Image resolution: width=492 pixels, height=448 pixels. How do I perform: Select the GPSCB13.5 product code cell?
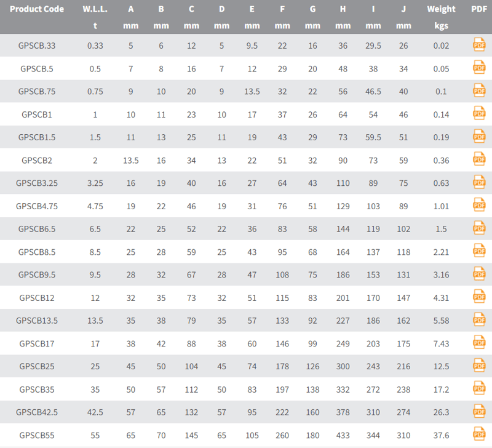click(x=37, y=320)
